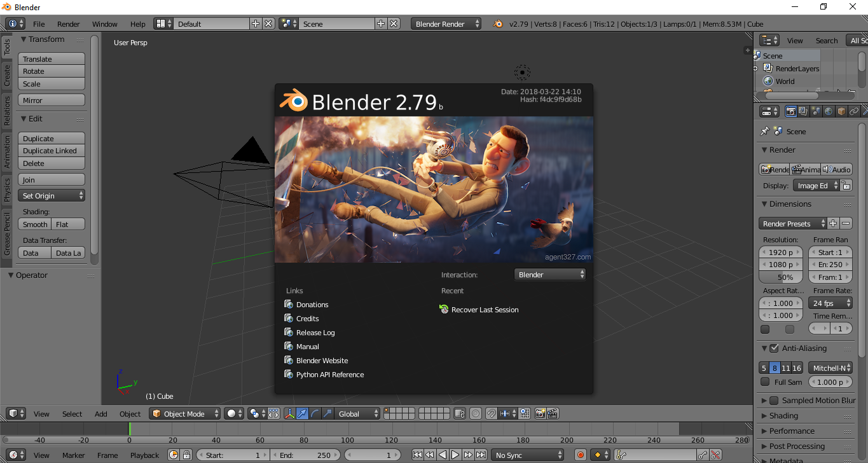Uncheck the Anti-Aliasing checkbox
This screenshot has height=463, width=868.
[x=774, y=348]
